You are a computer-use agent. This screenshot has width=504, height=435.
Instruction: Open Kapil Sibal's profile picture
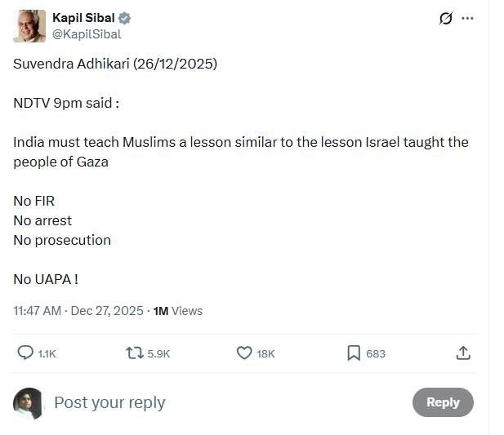point(29,26)
